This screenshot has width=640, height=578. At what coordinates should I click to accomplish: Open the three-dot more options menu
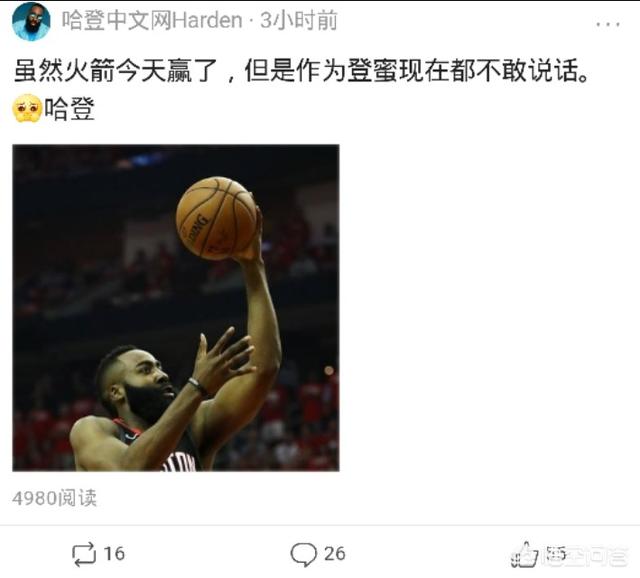608,24
